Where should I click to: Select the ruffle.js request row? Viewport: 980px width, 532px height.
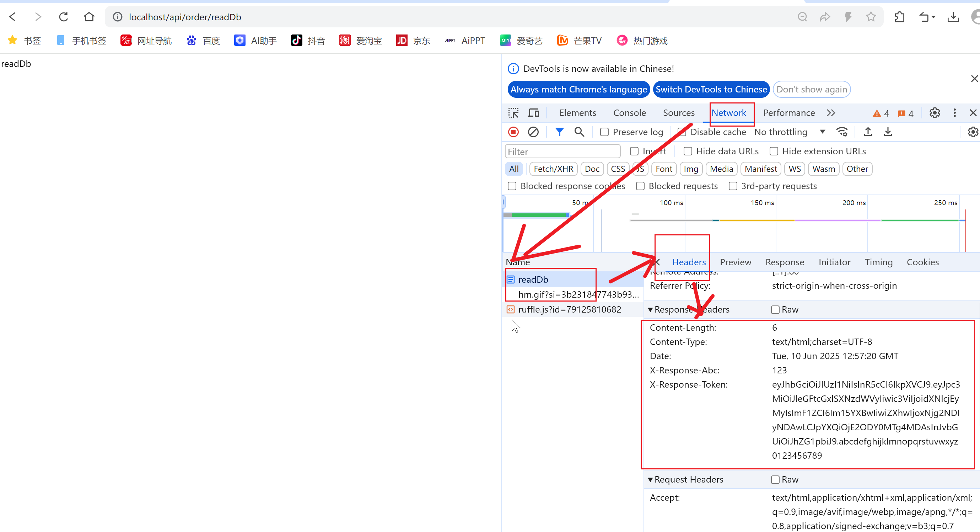click(x=572, y=309)
